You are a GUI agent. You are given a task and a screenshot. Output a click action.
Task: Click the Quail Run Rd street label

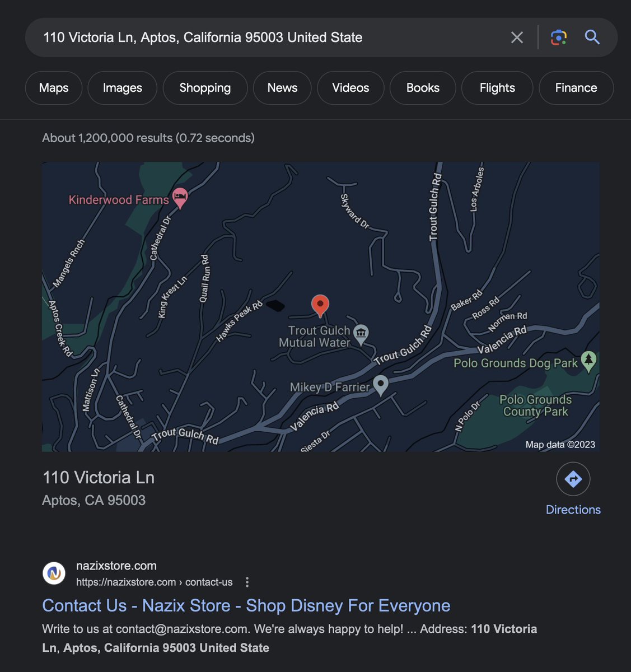pos(205,278)
